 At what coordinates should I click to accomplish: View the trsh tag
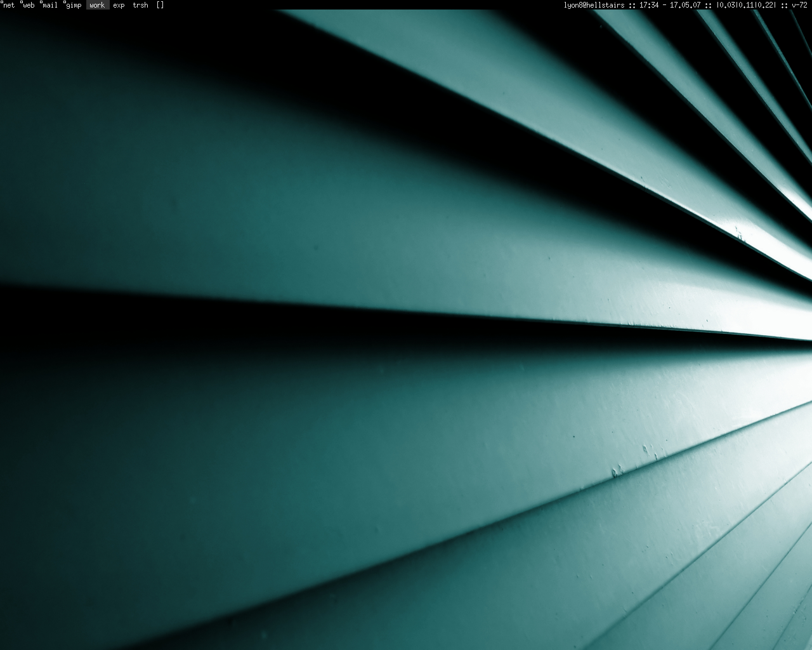pyautogui.click(x=140, y=5)
